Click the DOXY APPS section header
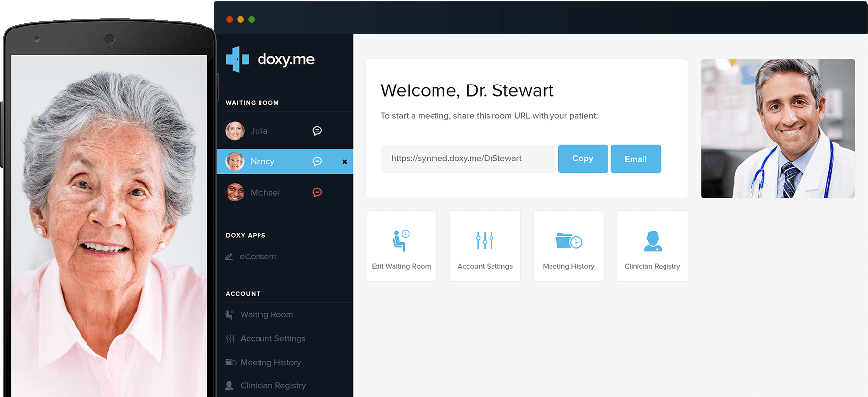The image size is (868, 397). point(245,235)
